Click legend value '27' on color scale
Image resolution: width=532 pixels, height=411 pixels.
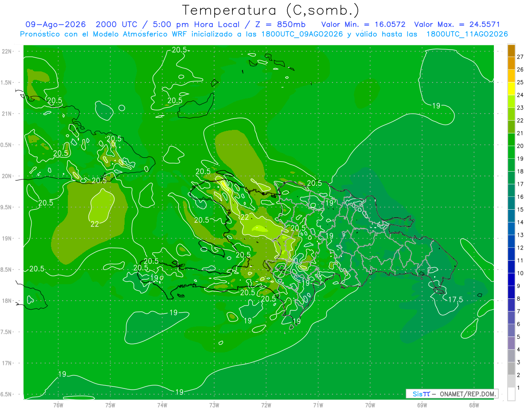(520, 57)
